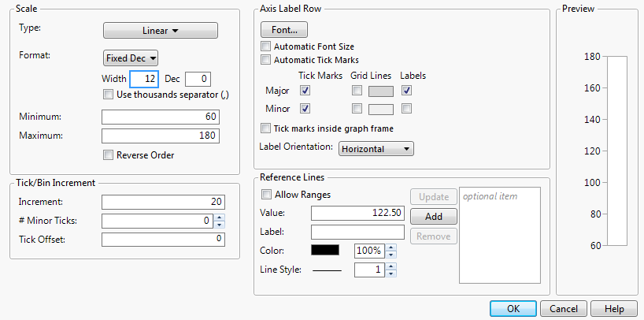Click the Font... button

coord(284,30)
